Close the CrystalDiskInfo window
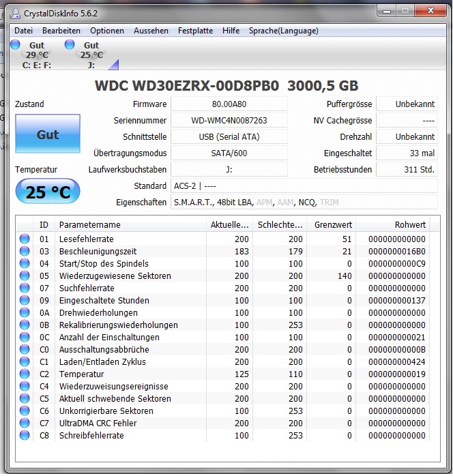The image size is (453, 476). click(430, 11)
